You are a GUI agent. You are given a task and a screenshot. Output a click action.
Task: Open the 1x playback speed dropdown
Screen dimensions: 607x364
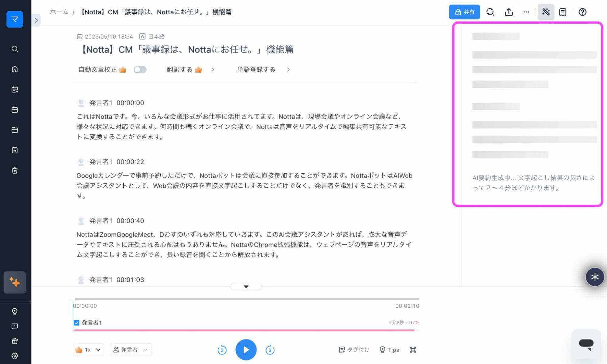pos(88,350)
